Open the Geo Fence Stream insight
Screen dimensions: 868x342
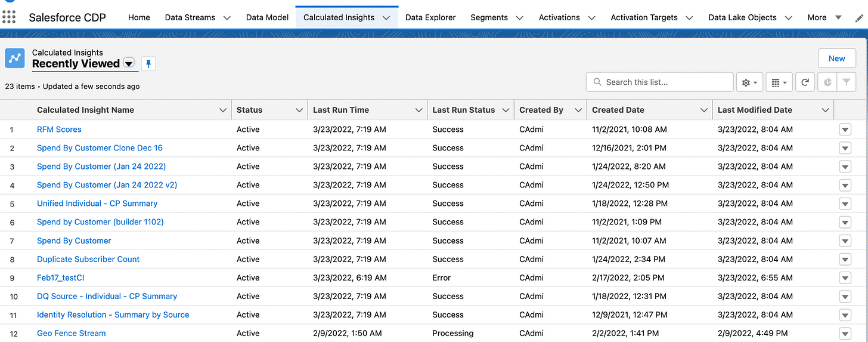(x=71, y=334)
